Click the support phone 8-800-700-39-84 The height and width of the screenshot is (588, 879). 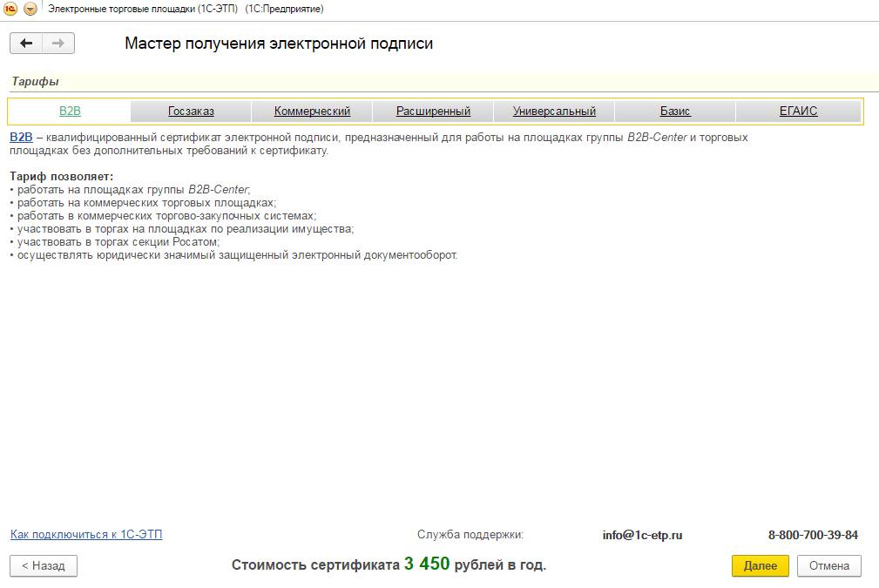pos(813,535)
